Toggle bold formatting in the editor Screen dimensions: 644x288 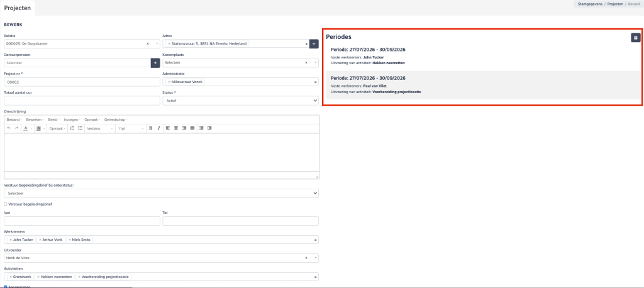tap(151, 128)
